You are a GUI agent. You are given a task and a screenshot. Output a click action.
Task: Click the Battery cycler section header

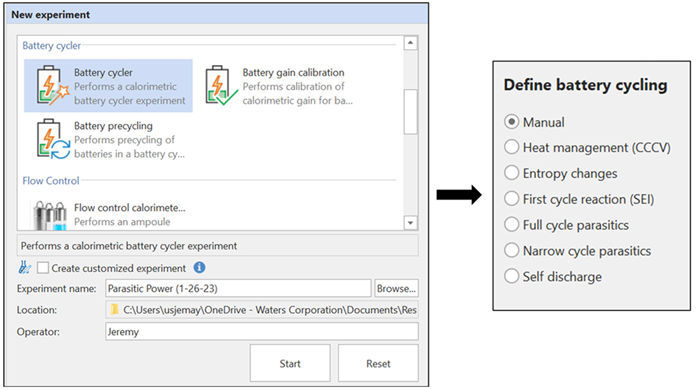point(52,46)
